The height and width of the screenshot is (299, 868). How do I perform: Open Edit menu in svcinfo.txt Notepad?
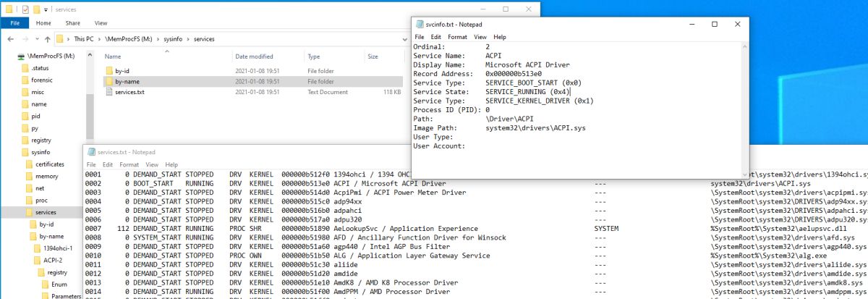436,36
